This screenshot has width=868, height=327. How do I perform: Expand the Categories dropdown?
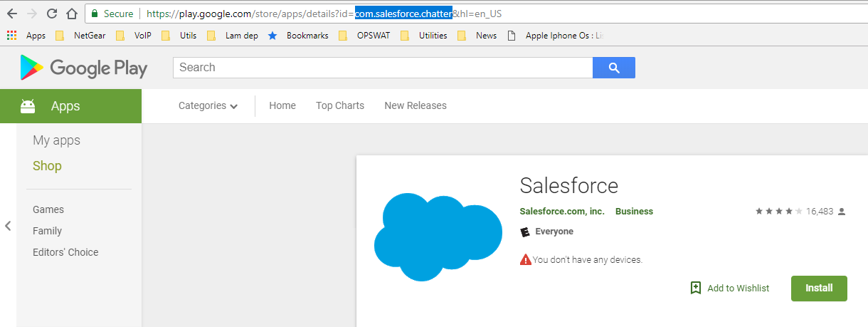point(208,105)
